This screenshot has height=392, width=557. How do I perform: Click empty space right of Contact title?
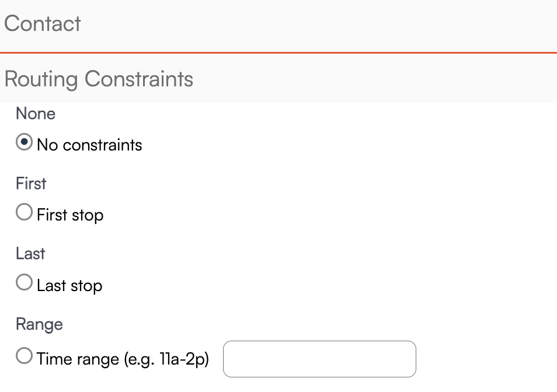coord(350,24)
